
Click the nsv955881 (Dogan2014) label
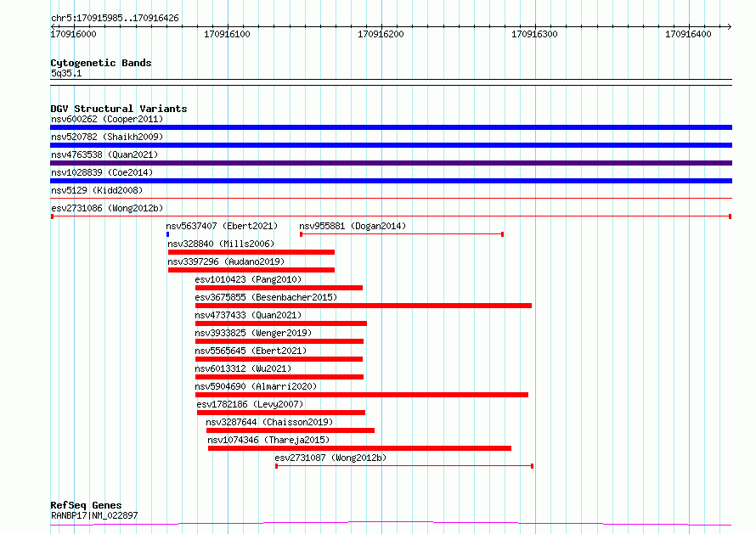click(x=353, y=226)
